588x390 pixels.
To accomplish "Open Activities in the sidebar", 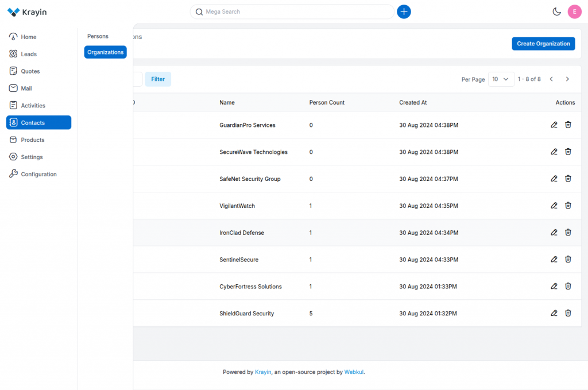I will (38, 105).
